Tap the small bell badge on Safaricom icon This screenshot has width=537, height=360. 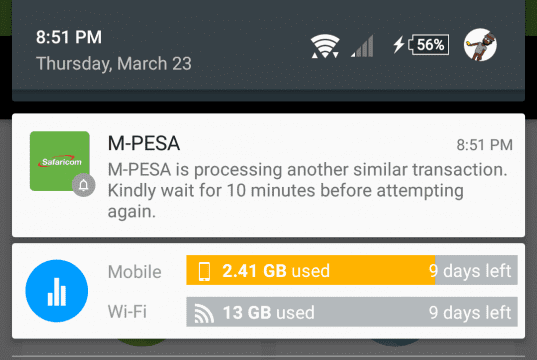pos(84,185)
